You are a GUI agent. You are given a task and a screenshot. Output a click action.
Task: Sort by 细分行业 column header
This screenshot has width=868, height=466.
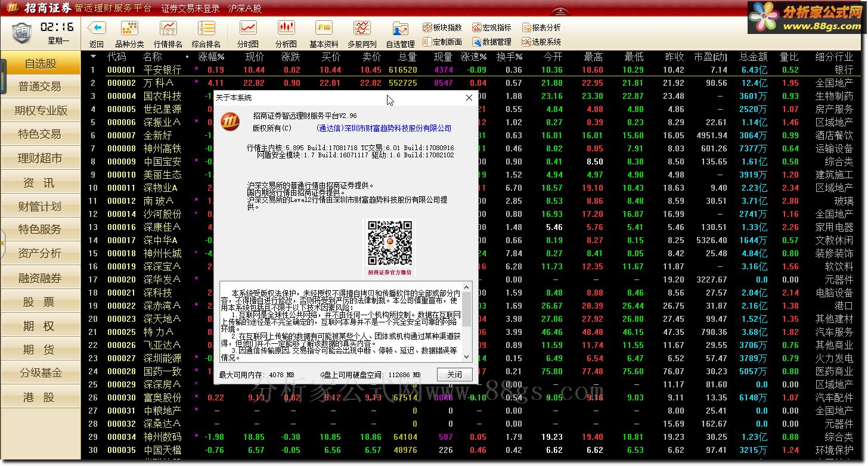point(834,57)
